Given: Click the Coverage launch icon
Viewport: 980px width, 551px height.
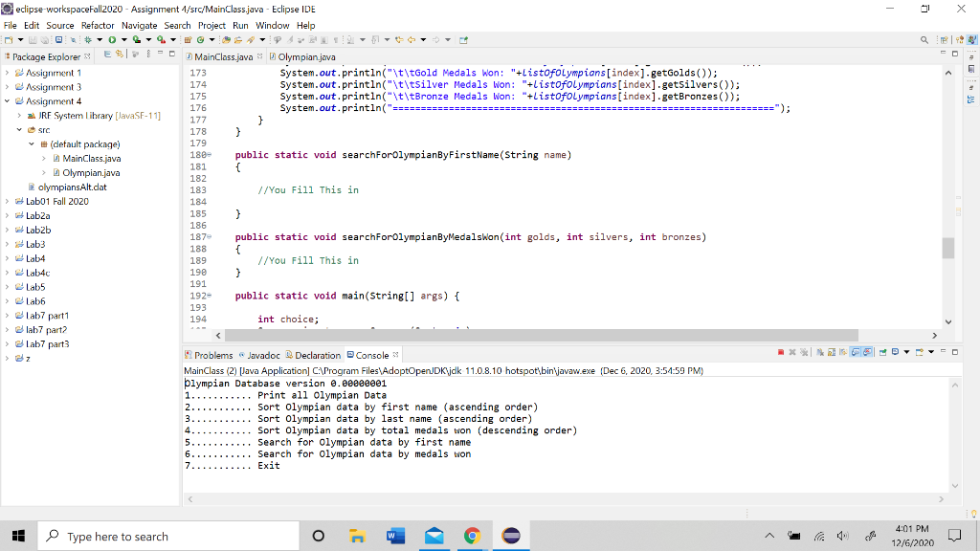Looking at the screenshot, I should pos(136,40).
